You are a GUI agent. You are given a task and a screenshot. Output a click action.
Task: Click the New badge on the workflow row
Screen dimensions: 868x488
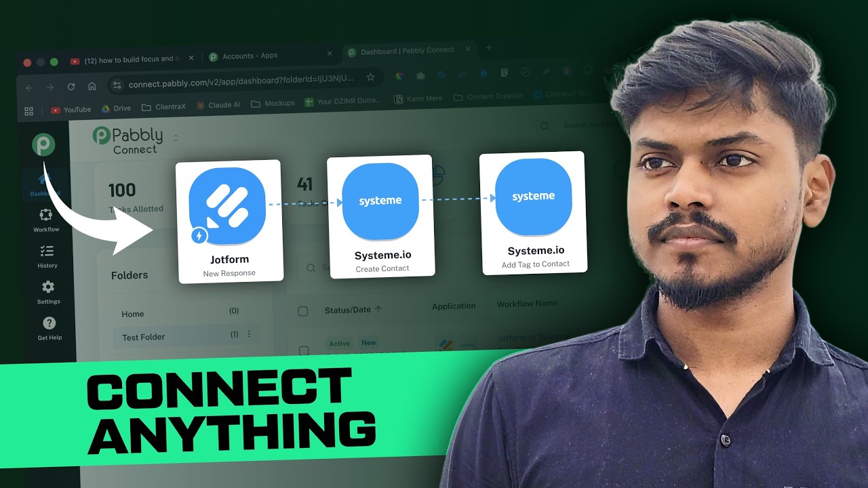coord(368,342)
